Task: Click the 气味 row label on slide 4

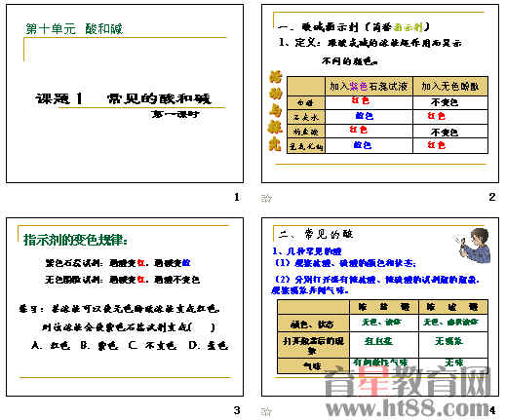Action: (x=312, y=366)
